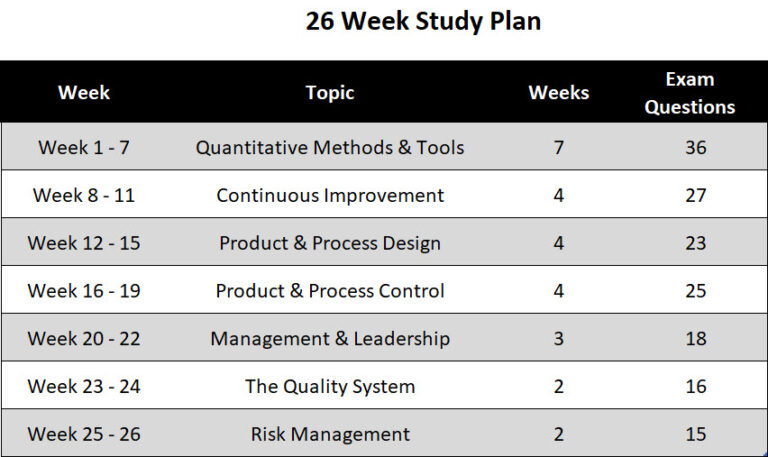
Task: Click the 'Week 12 - 15' cell
Action: point(84,243)
